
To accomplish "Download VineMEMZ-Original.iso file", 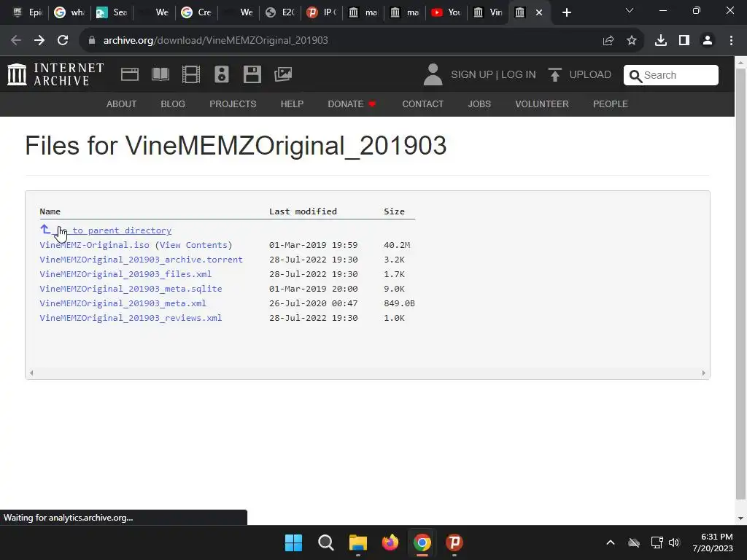I will pos(94,245).
